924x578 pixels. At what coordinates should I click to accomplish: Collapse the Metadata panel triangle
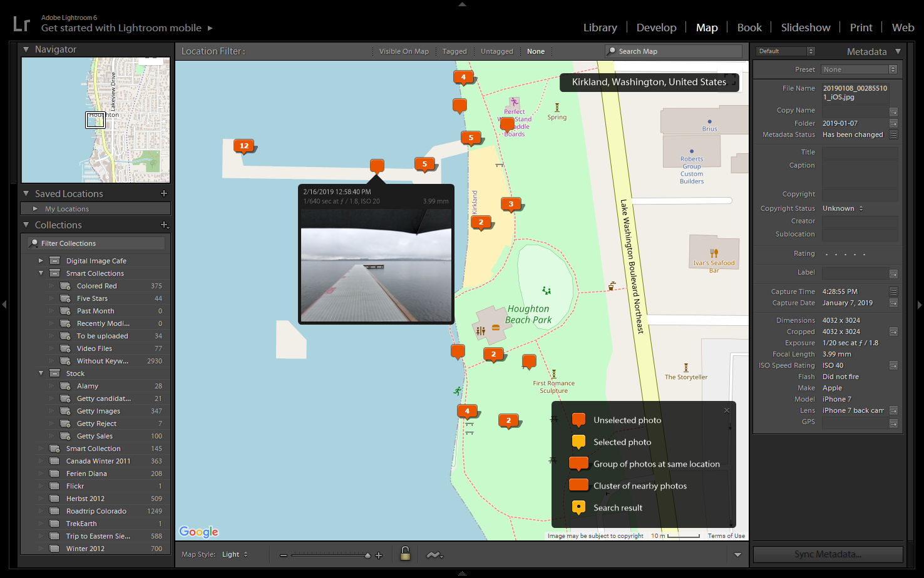(898, 51)
